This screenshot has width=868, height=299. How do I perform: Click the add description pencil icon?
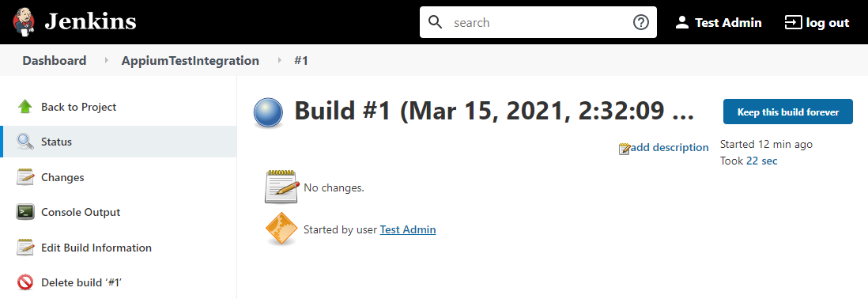click(x=625, y=149)
